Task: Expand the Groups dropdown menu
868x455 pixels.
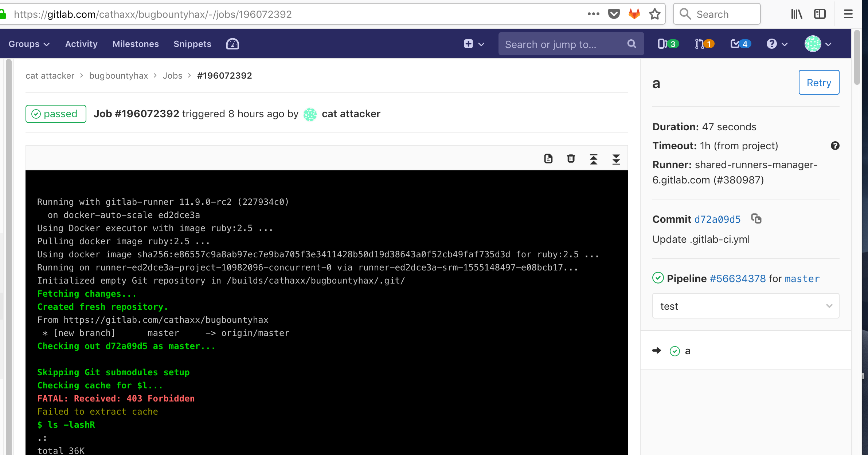Action: coord(29,44)
